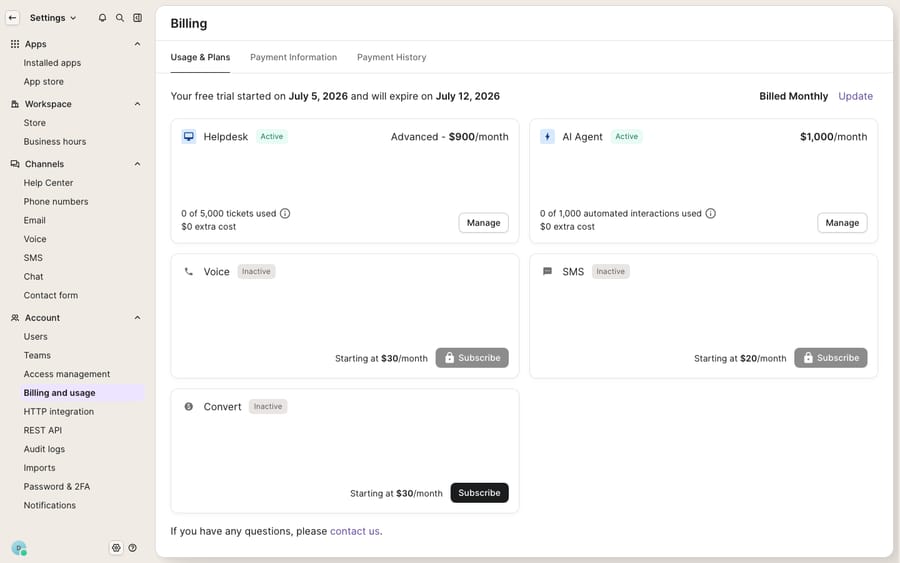Toggle the sidebar panel layout icon

click(x=138, y=18)
